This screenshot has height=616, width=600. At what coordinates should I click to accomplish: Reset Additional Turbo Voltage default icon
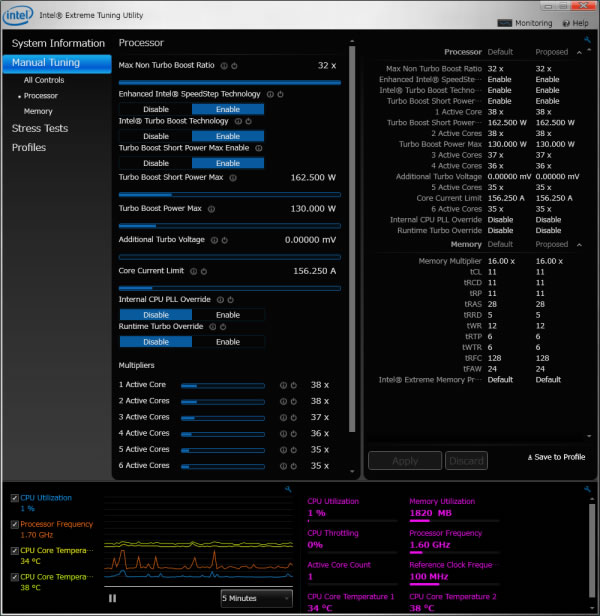pyautogui.click(x=224, y=240)
